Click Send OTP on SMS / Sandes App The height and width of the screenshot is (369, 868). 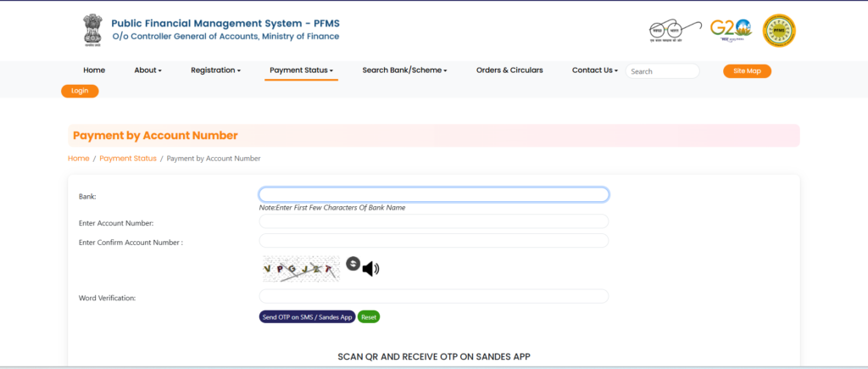(307, 317)
